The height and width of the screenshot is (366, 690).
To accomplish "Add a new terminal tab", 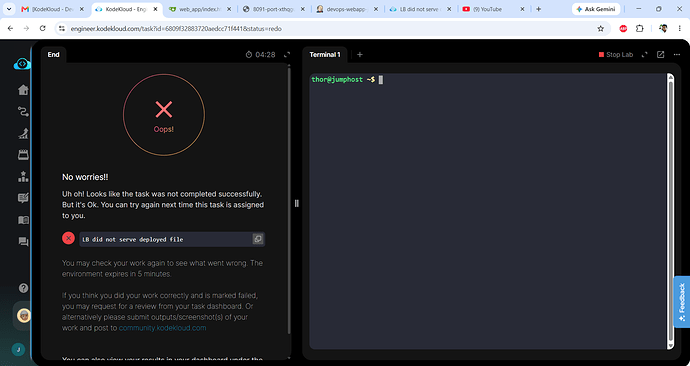I will (360, 55).
